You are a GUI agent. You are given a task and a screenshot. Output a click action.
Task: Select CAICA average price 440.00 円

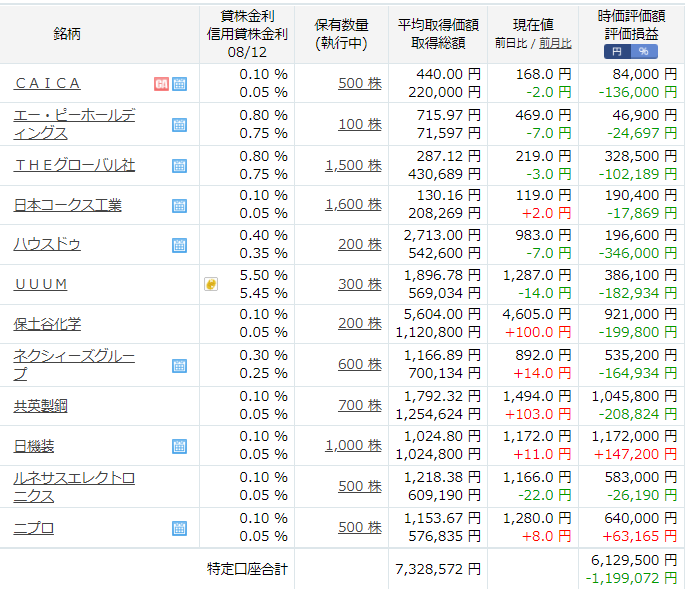click(x=449, y=74)
